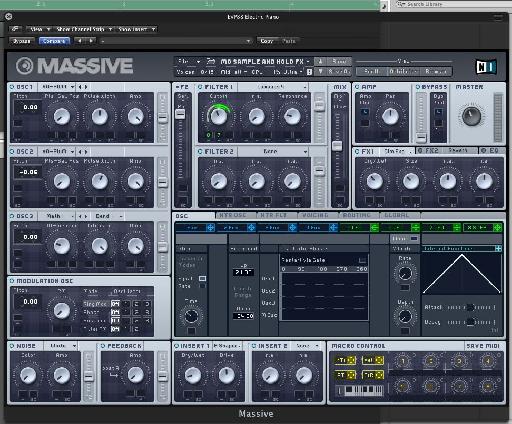512x424 pixels.
Task: Click the envelope display blue cross handle
Action: (x=498, y=249)
